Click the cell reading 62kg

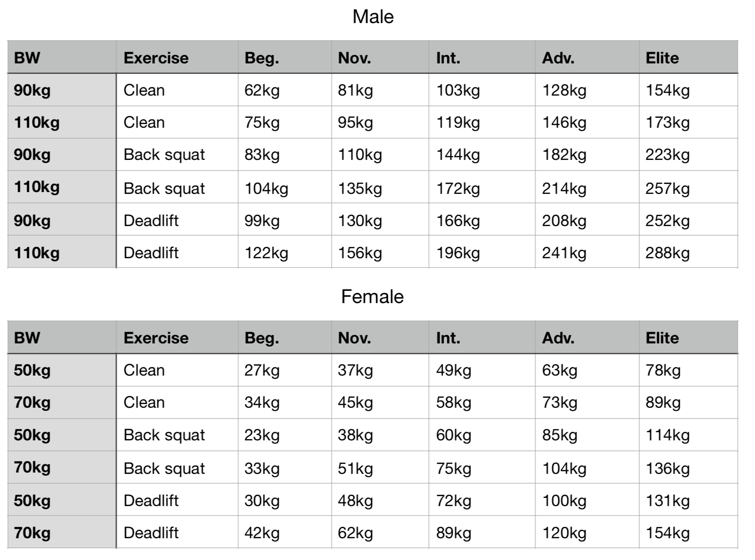pos(285,90)
